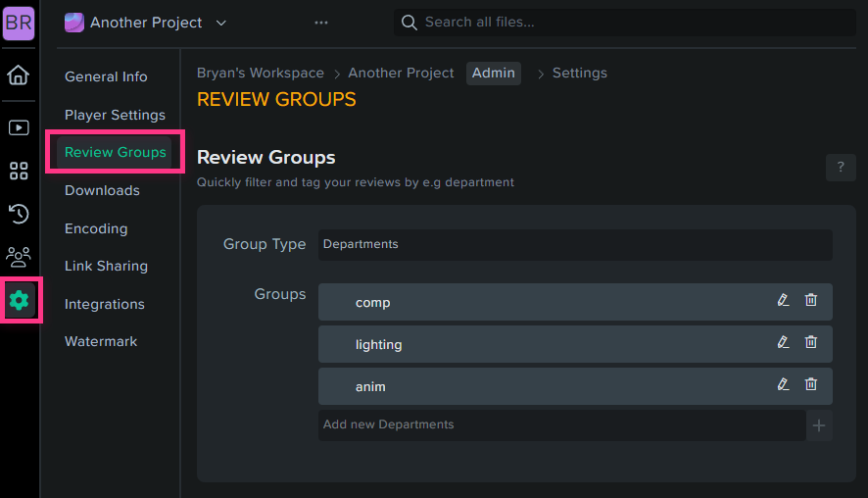Viewport: 868px width, 498px height.
Task: Click the search magnifier icon
Action: coord(410,23)
